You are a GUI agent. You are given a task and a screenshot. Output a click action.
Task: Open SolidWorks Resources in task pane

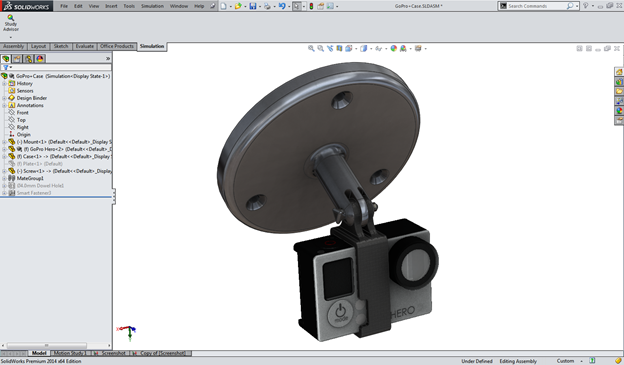(x=619, y=72)
